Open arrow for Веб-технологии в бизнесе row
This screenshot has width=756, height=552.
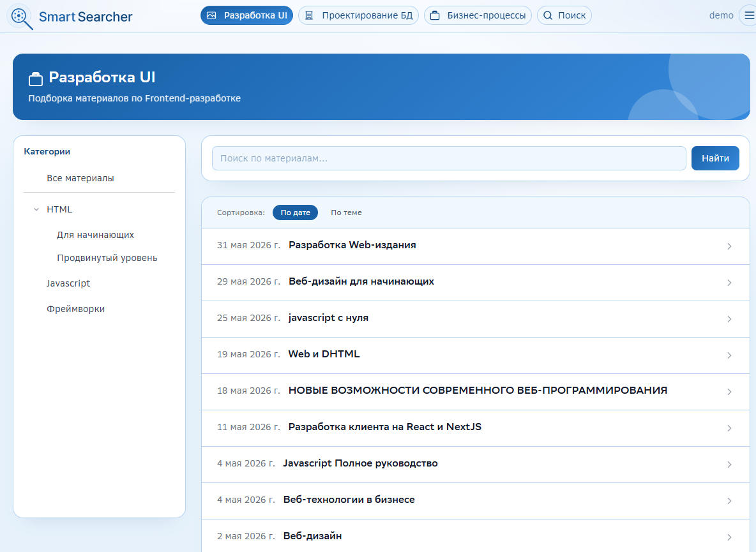pos(729,501)
